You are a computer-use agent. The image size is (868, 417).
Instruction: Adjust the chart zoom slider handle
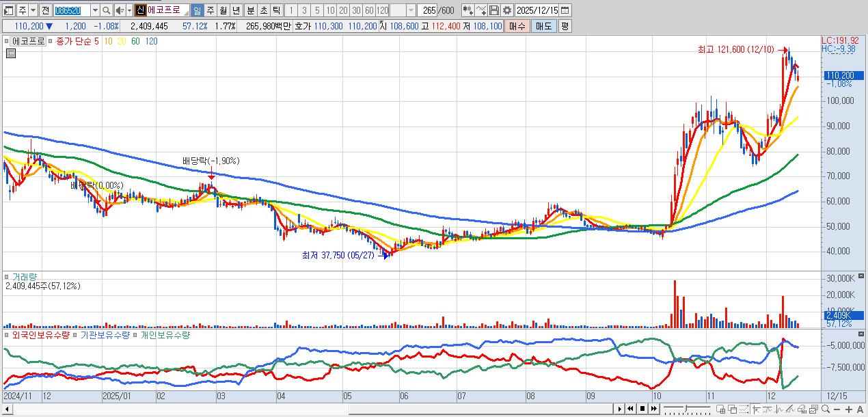click(686, 409)
